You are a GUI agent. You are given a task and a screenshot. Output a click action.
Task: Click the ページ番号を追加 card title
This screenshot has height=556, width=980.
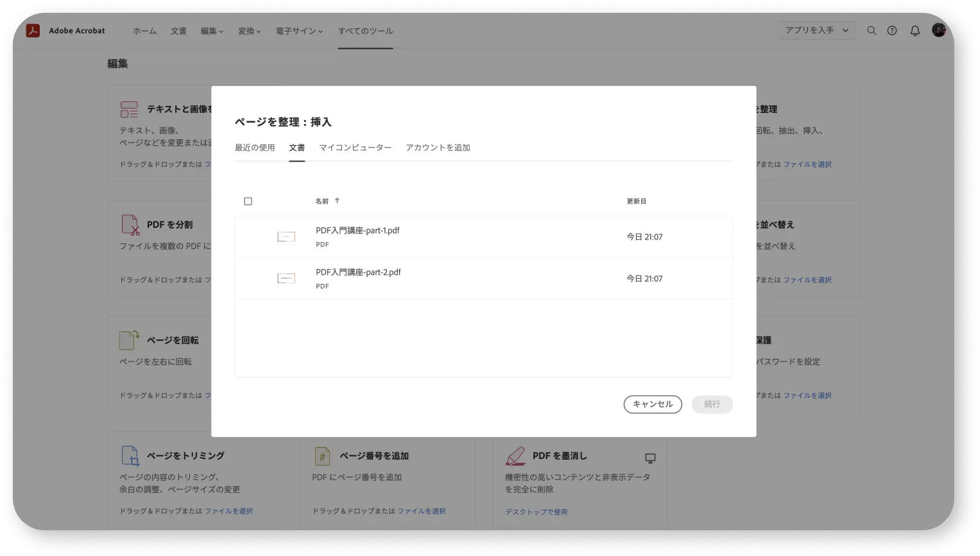pyautogui.click(x=374, y=456)
